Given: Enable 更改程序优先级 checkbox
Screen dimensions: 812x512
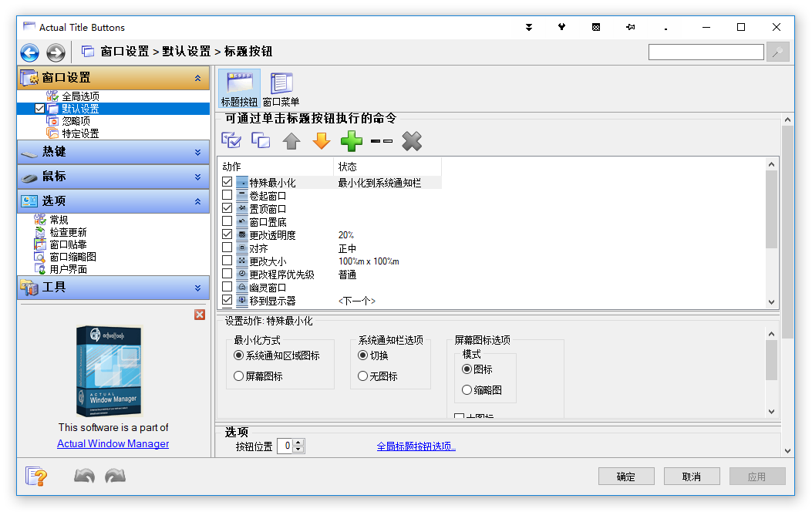Looking at the screenshot, I should coord(227,274).
